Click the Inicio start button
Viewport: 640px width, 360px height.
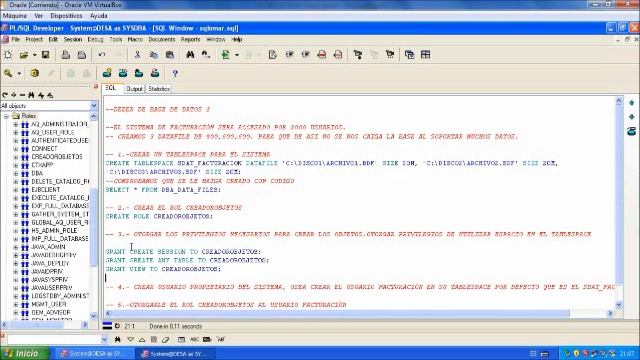(x=24, y=353)
